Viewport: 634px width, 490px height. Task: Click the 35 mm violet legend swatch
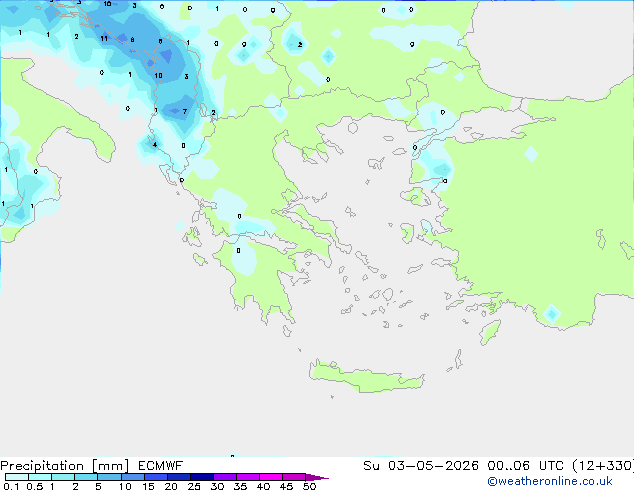(247, 477)
